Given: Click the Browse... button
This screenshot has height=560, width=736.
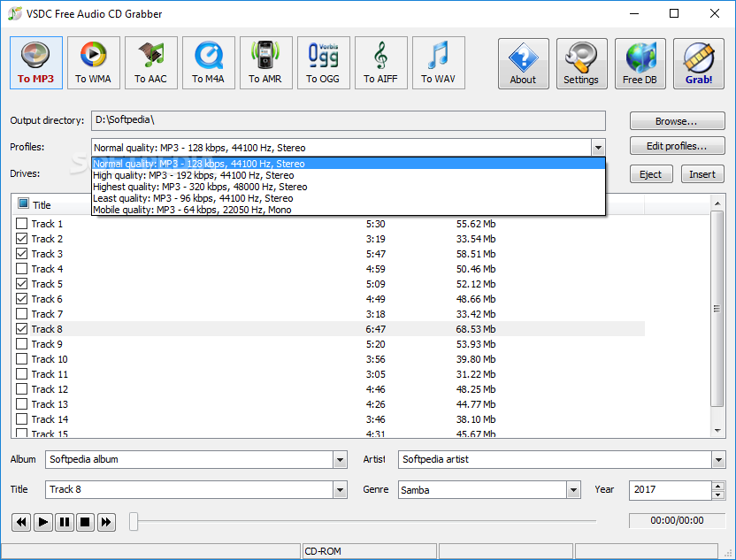Looking at the screenshot, I should (677, 121).
